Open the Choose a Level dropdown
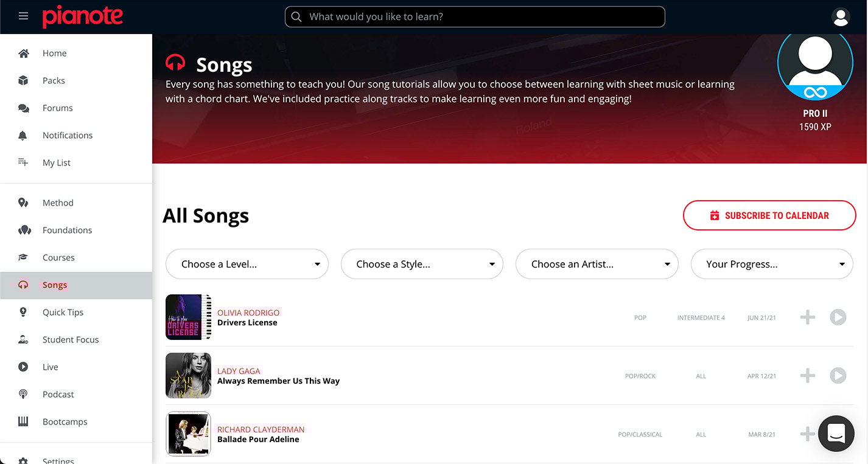This screenshot has width=868, height=464. click(247, 264)
